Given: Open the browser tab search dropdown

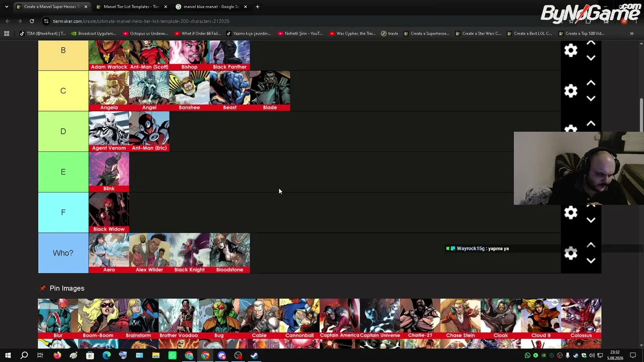Looking at the screenshot, I should click(x=7, y=7).
